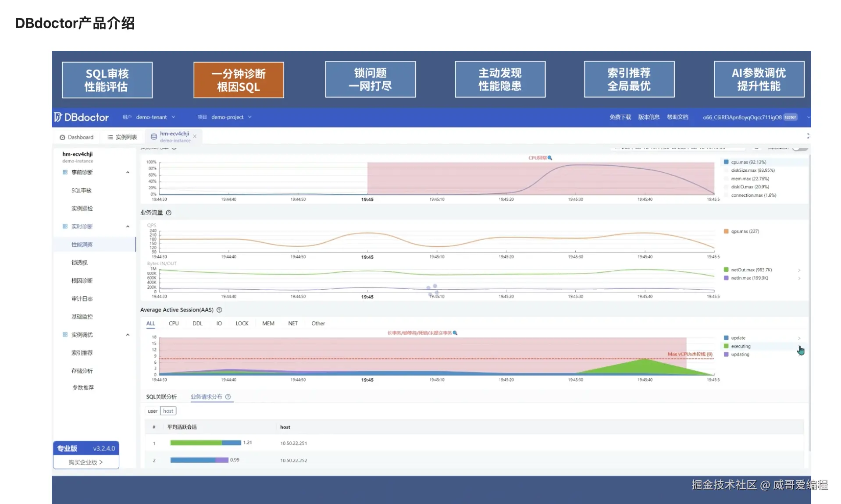Open the Dashboard tab icon

point(62,137)
